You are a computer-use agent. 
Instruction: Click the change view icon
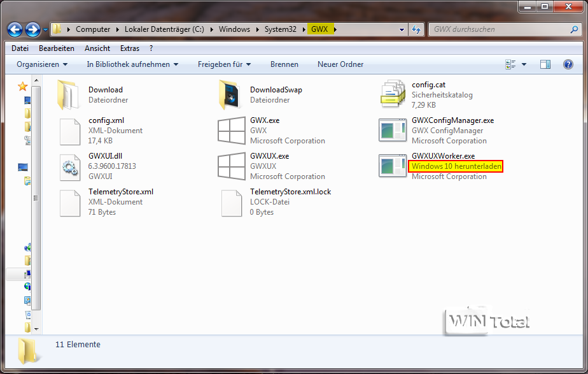(510, 64)
